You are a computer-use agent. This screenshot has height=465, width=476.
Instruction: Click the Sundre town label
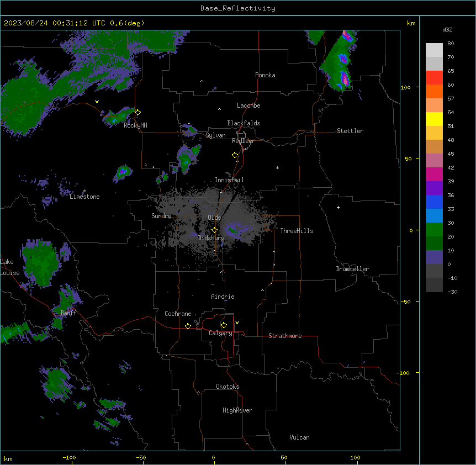click(161, 216)
